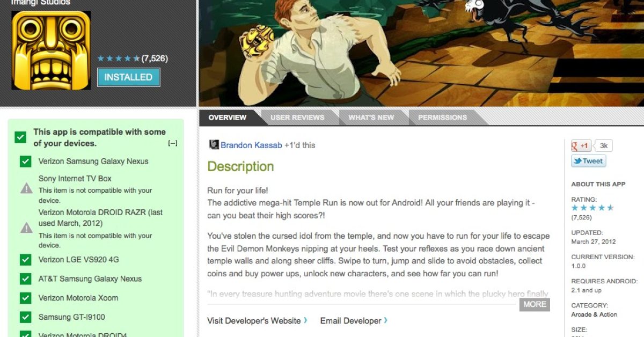Click the Temple Run banner artwork
This screenshot has height=337, width=644.
(x=421, y=53)
